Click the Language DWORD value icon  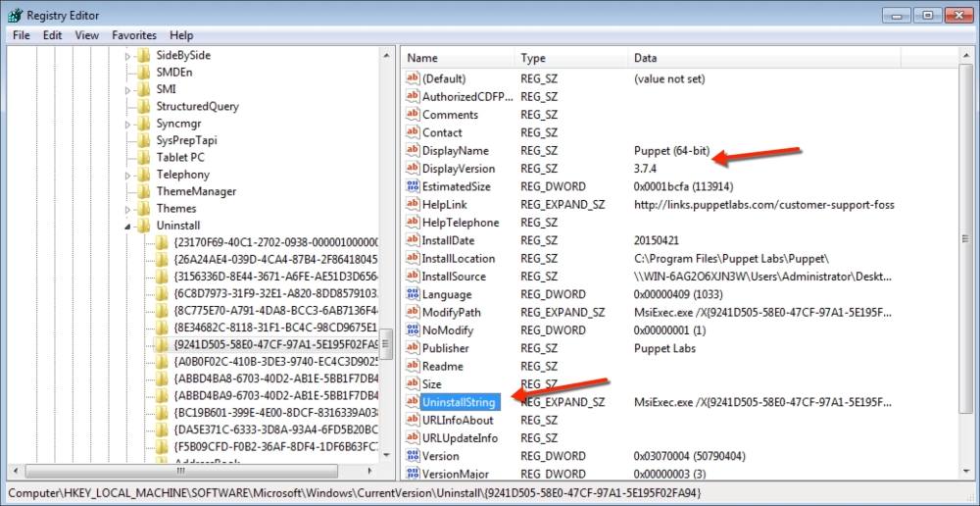point(413,294)
